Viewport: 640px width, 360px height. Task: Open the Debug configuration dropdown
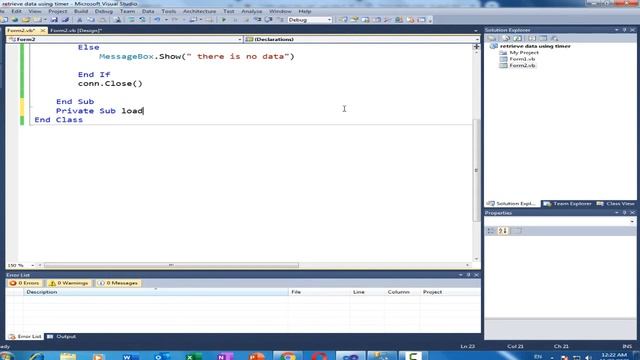pyautogui.click(x=329, y=20)
